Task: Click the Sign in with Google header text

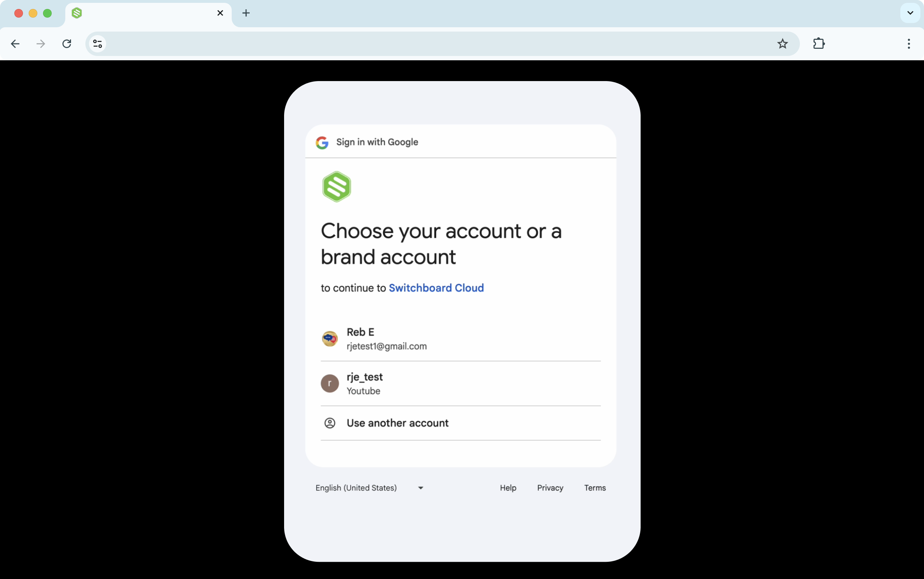Action: coord(377,142)
